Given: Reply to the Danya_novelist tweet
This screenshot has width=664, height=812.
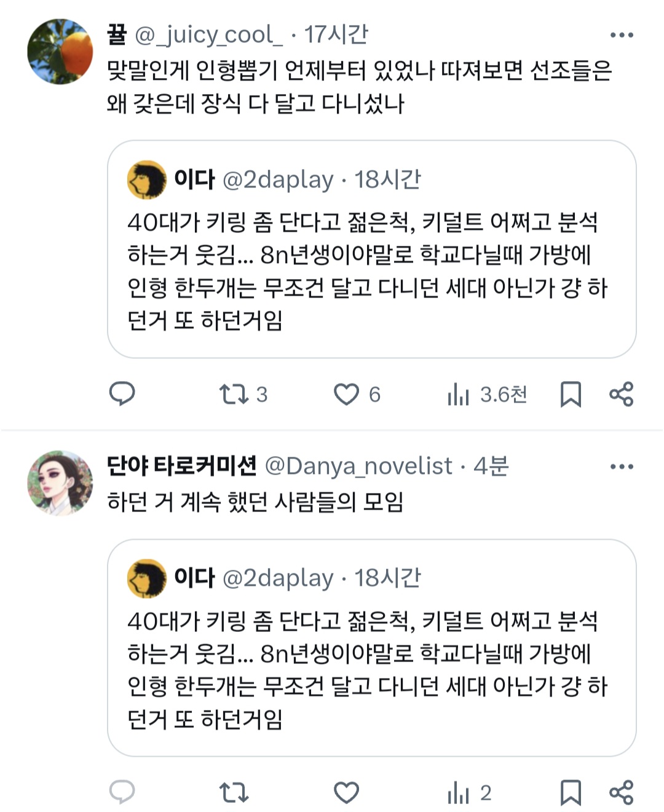Looking at the screenshot, I should point(122,792).
